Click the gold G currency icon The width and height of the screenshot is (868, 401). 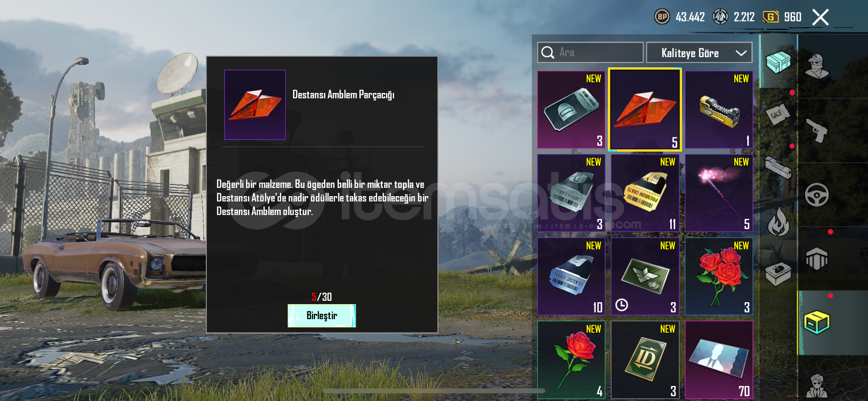click(771, 17)
